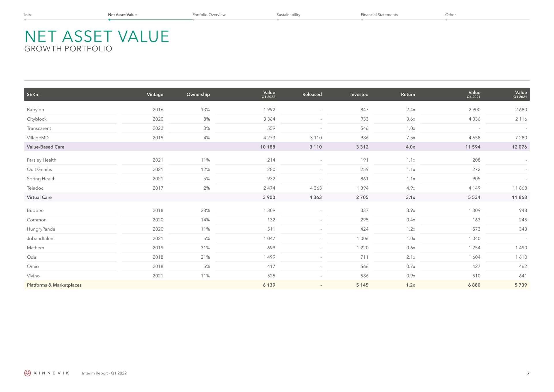Click the Interim Report Q1 2022 footer
The width and height of the screenshot is (554, 392).
[104, 373]
